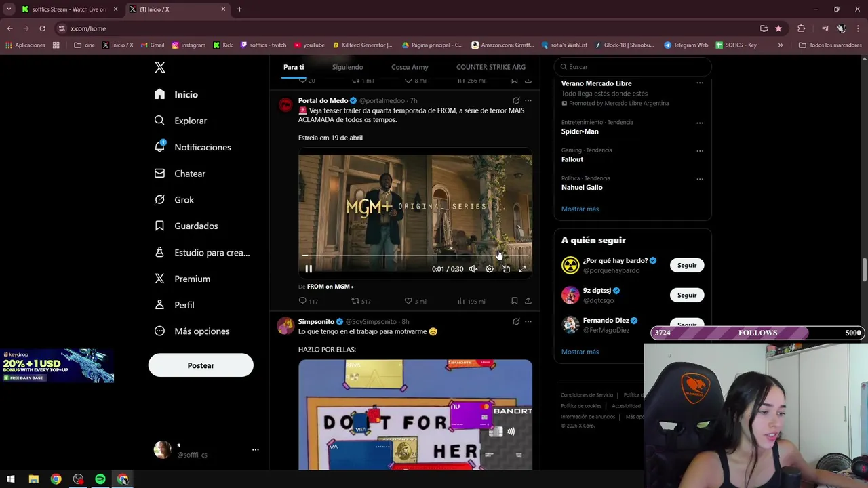The image size is (868, 488).
Task: Show more accounts to follow
Action: pyautogui.click(x=580, y=352)
